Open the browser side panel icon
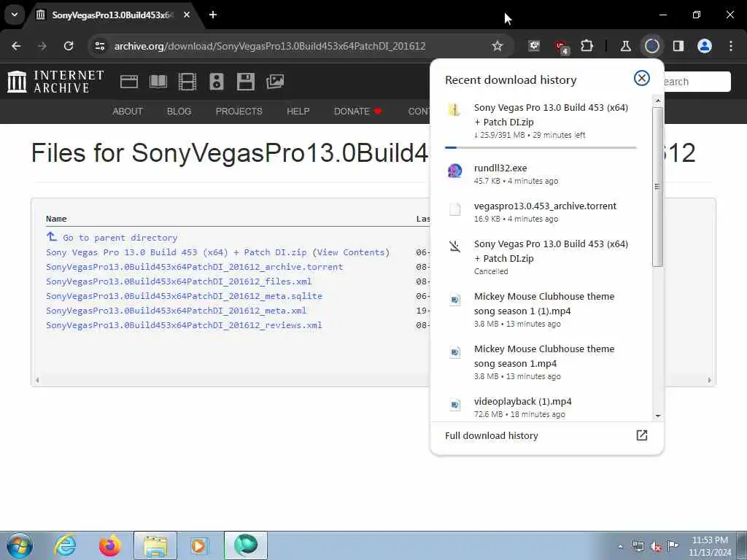 pos(678,46)
